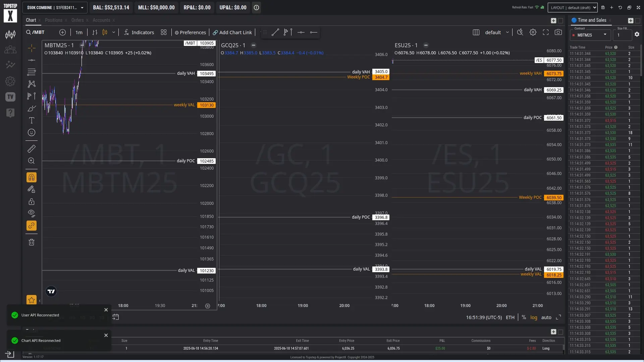Open the MBTM25 contract dropdown
Screen dimensions: 644x362
590,35
